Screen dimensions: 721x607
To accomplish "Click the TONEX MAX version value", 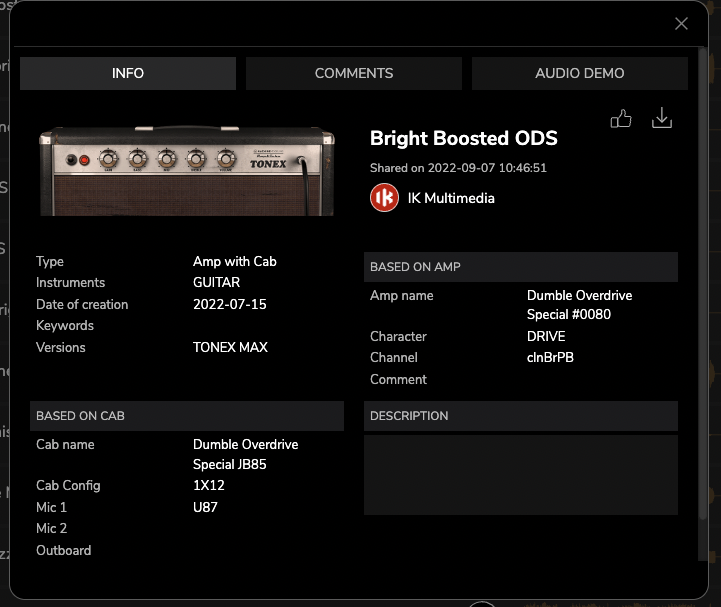I will click(x=229, y=348).
